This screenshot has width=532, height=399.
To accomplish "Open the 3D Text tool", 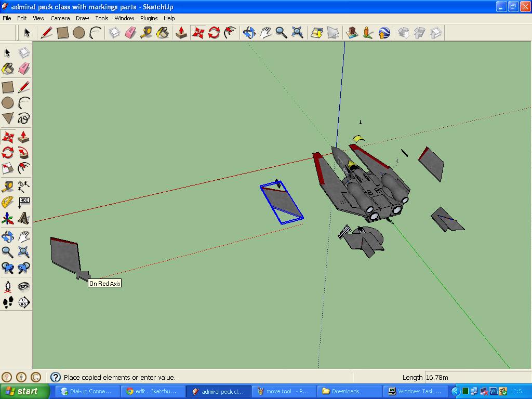I will [24, 218].
